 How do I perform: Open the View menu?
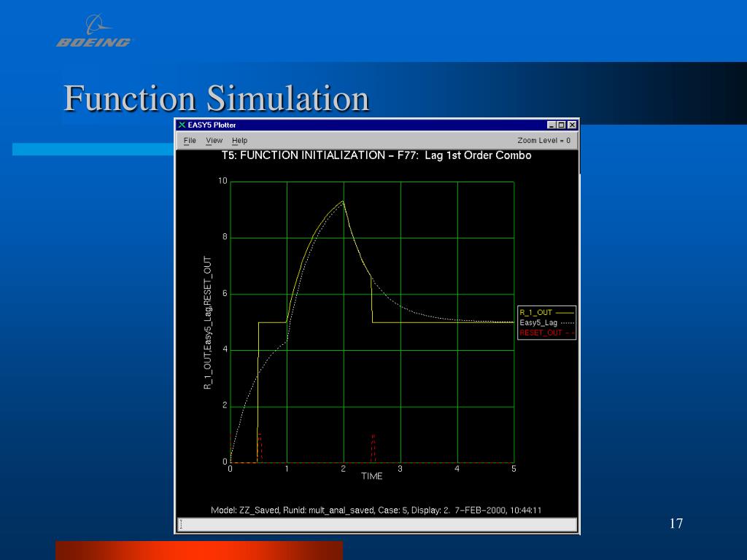click(214, 141)
